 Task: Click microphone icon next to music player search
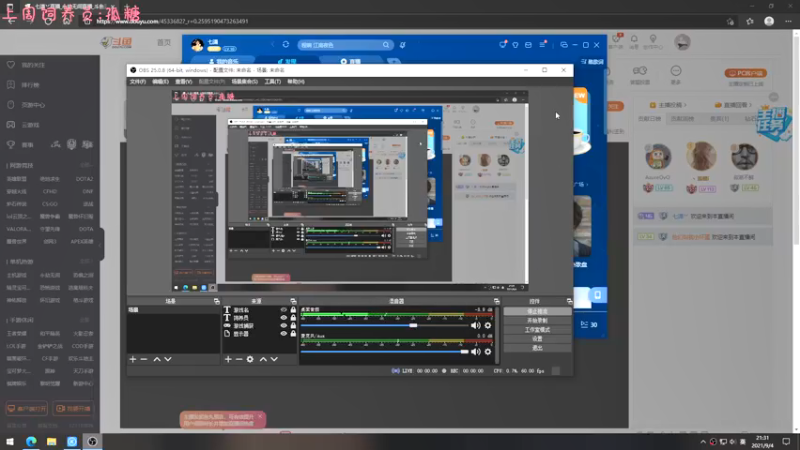[x=403, y=45]
